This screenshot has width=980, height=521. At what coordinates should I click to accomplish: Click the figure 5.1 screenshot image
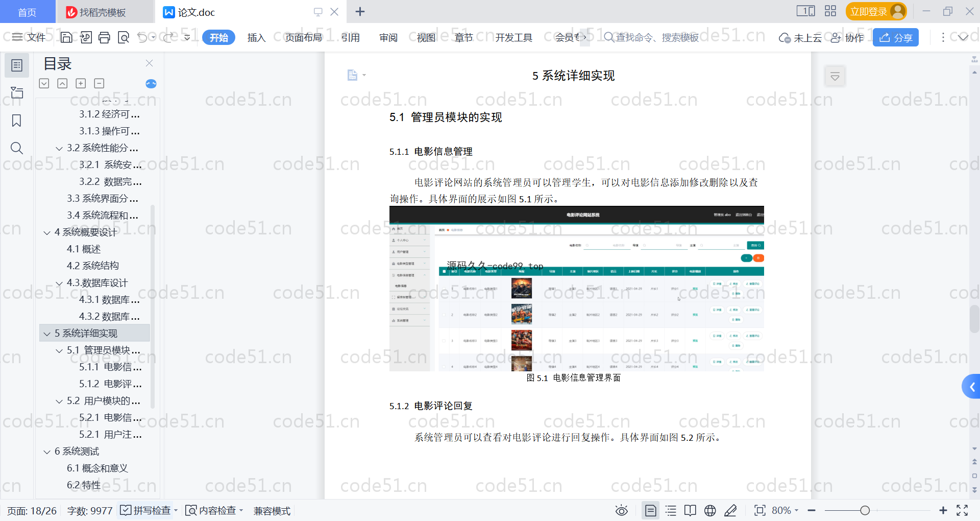576,289
